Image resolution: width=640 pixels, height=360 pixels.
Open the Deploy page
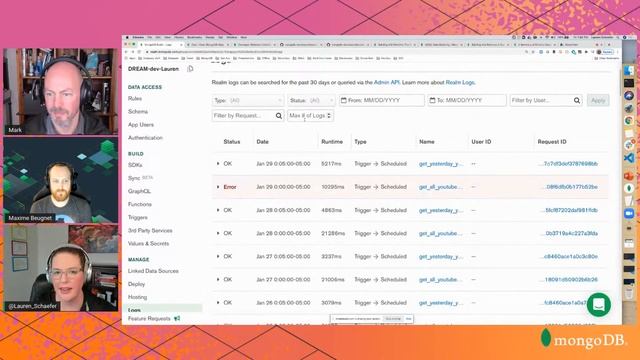[136, 284]
